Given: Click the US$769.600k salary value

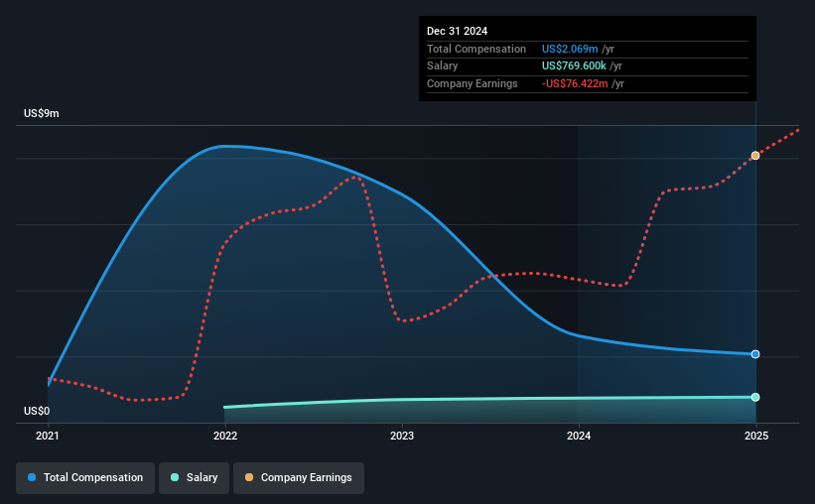Looking at the screenshot, I should click(x=574, y=66).
